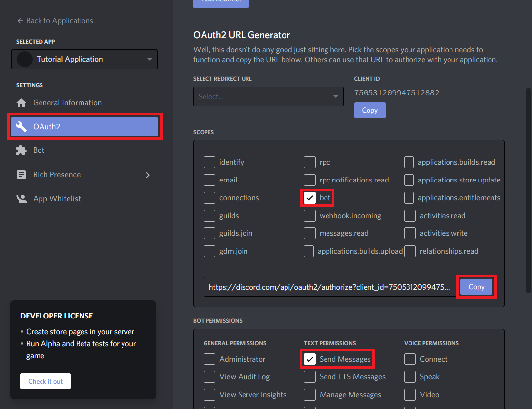This screenshot has height=409, width=532.
Task: Click the Rich Presence document icon
Action: click(x=21, y=175)
